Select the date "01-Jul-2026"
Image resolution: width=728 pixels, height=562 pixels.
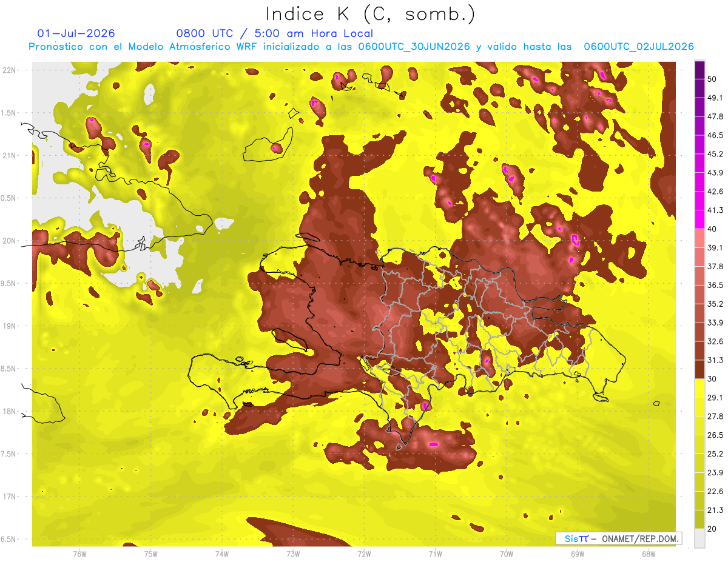pyautogui.click(x=76, y=33)
